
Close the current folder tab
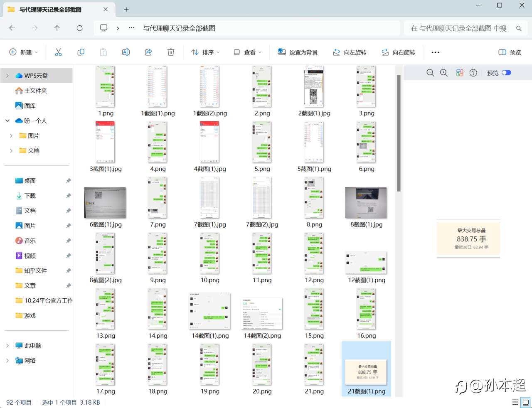(106, 9)
